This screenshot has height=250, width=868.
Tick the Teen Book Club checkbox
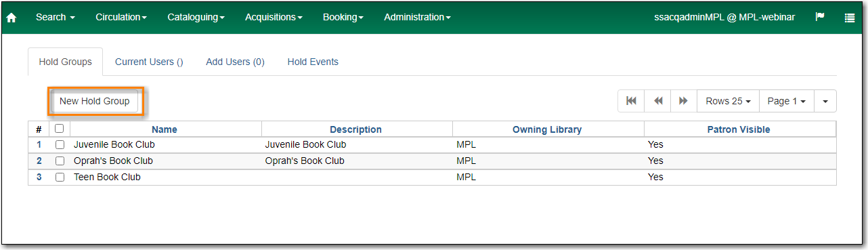click(x=60, y=178)
